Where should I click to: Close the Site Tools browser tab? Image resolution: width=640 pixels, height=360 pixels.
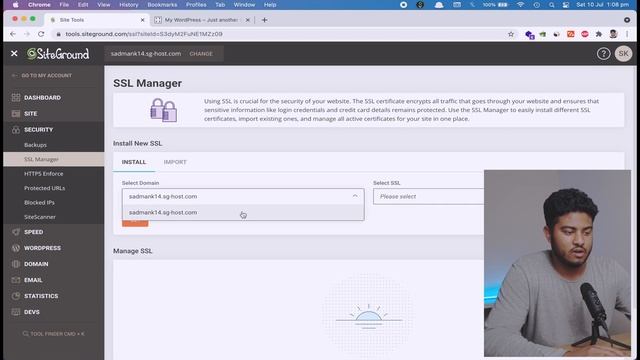[142, 20]
